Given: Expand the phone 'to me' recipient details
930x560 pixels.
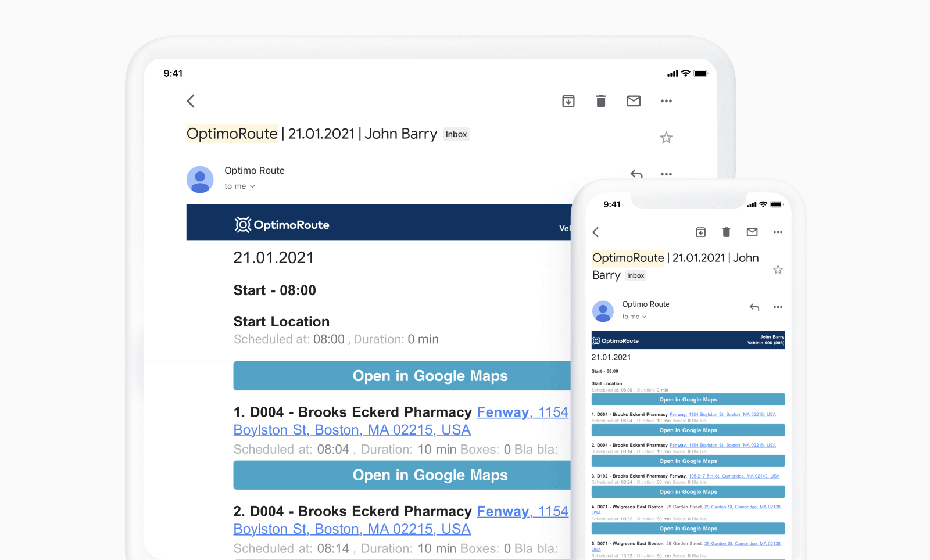Looking at the screenshot, I should point(634,317).
